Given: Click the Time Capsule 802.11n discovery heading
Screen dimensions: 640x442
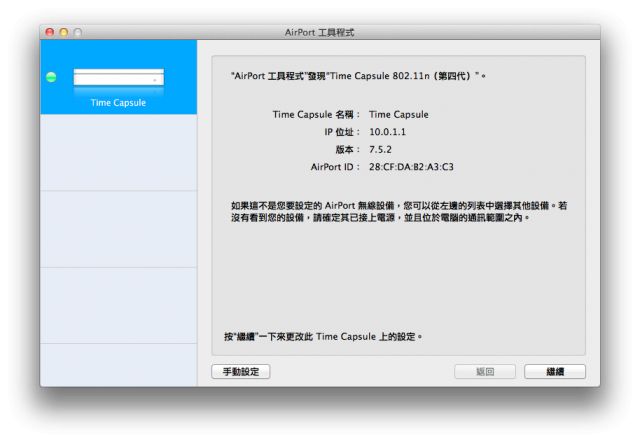Looking at the screenshot, I should point(358,76).
